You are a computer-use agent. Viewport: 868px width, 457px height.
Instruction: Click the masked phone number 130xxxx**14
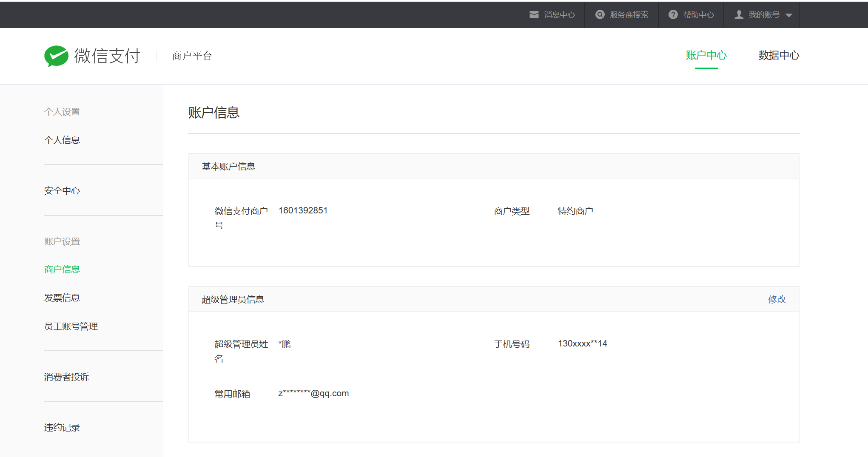(x=582, y=343)
